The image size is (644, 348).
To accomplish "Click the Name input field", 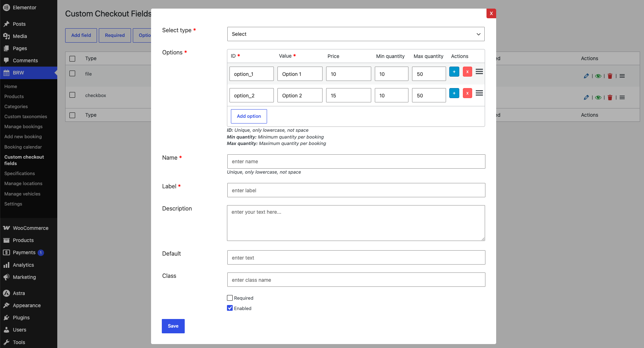I will pyautogui.click(x=356, y=161).
